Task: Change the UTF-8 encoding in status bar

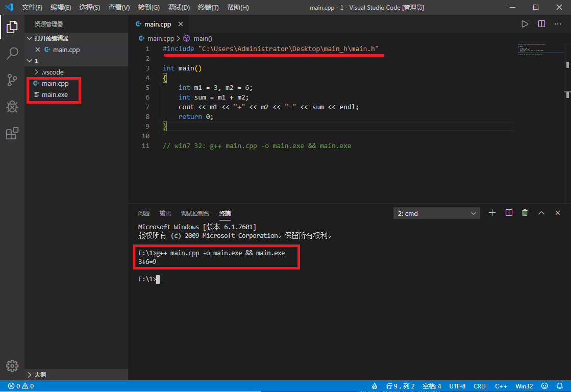Action: point(457,386)
